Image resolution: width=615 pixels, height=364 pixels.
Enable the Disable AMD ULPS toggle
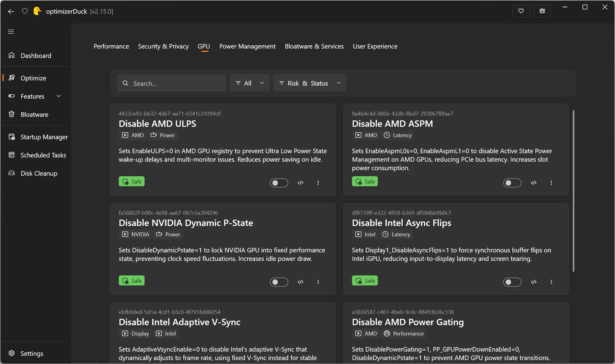pyautogui.click(x=279, y=183)
